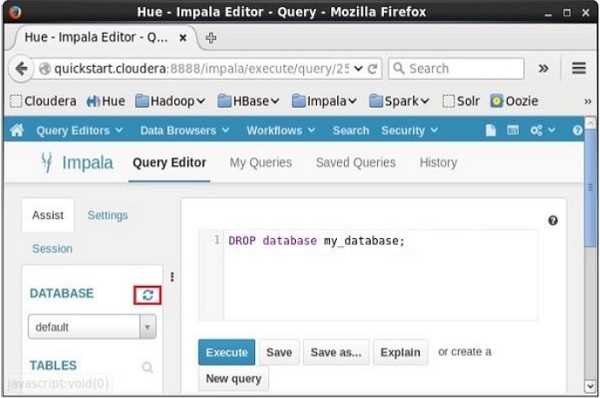Click the Firefox search input field

(x=456, y=69)
